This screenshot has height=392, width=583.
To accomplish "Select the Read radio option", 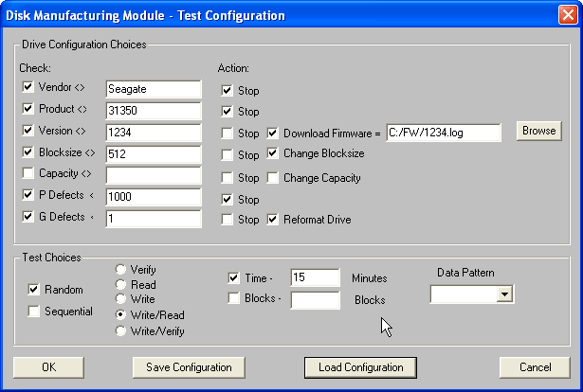I will coord(120,285).
